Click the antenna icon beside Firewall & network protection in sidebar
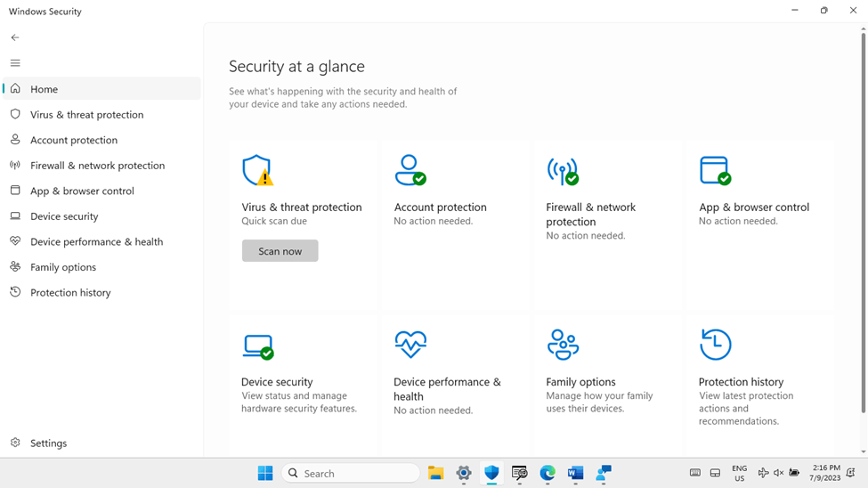 pyautogui.click(x=15, y=165)
